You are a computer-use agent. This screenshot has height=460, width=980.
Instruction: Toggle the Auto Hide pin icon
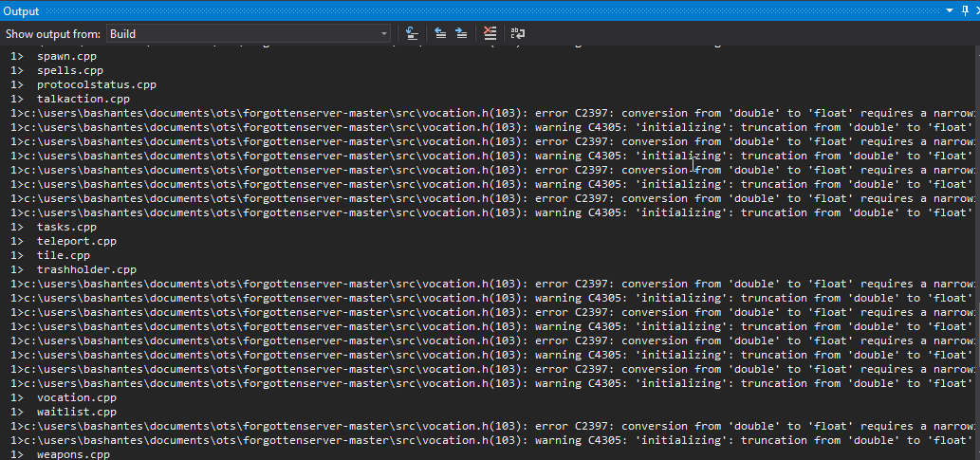point(963,10)
